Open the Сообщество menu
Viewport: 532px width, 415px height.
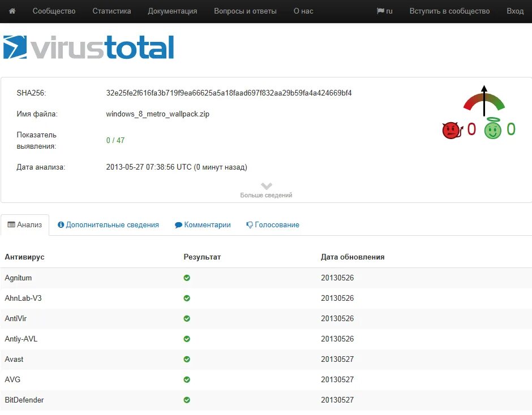point(54,11)
